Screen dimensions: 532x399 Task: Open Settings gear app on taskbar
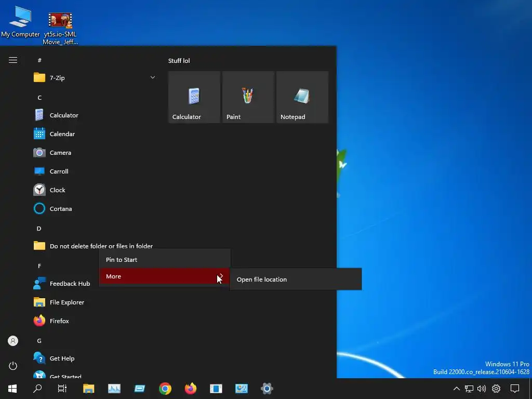coord(267,389)
